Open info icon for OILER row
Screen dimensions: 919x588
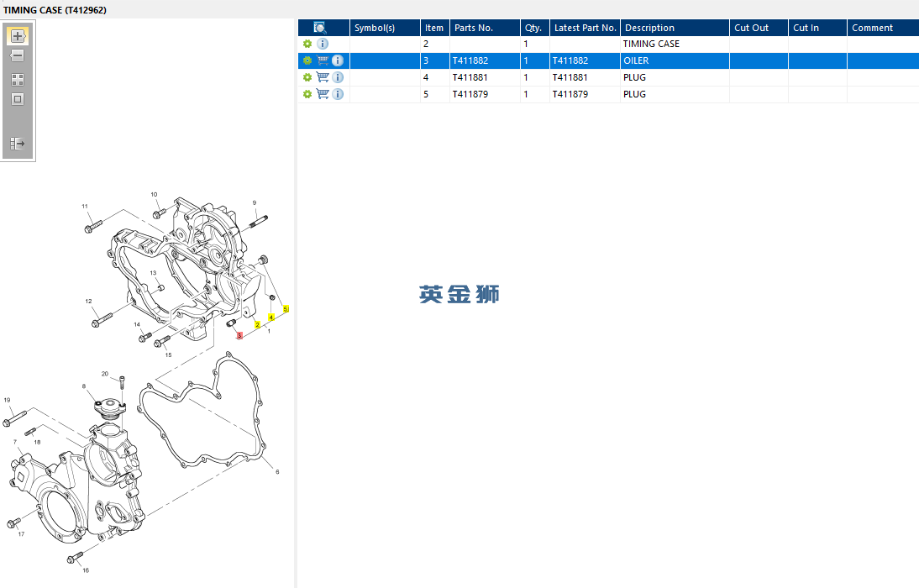tap(338, 60)
